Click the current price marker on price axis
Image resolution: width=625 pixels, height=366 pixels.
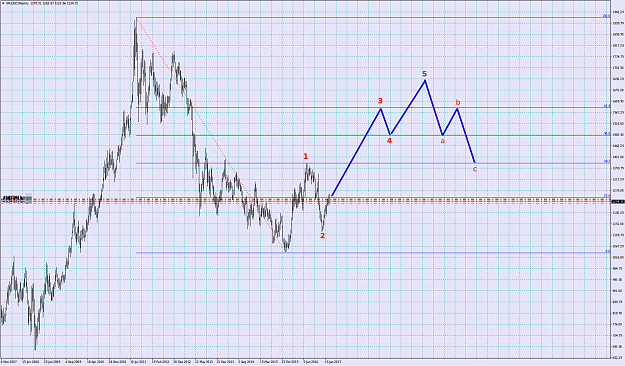coord(617,201)
